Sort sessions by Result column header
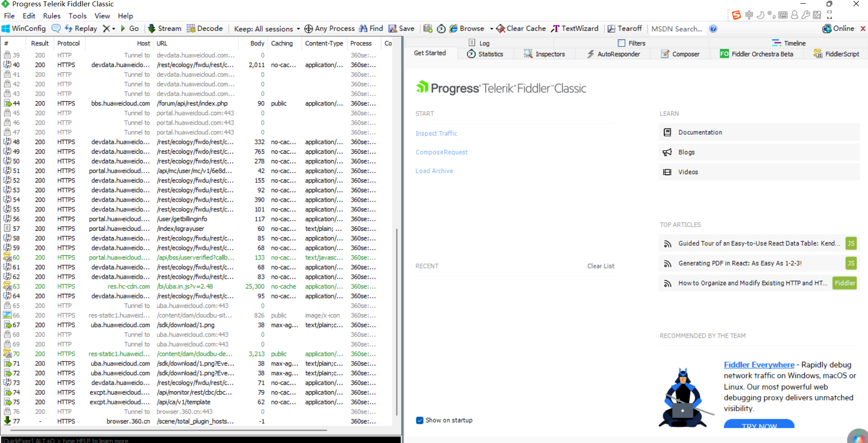 pos(40,44)
